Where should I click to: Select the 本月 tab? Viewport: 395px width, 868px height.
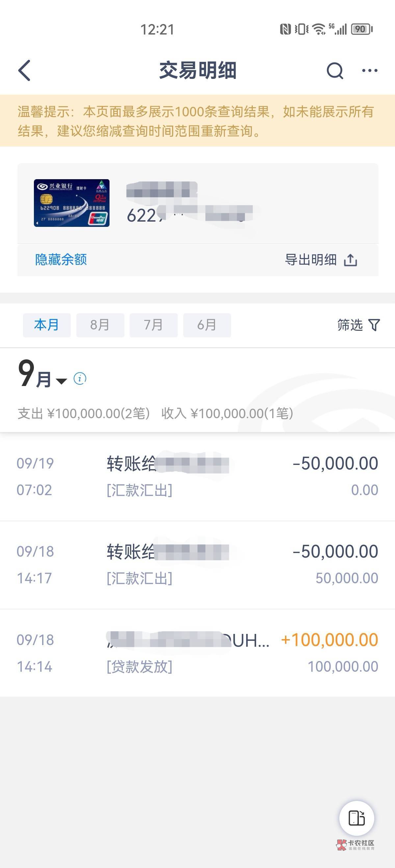click(x=46, y=325)
